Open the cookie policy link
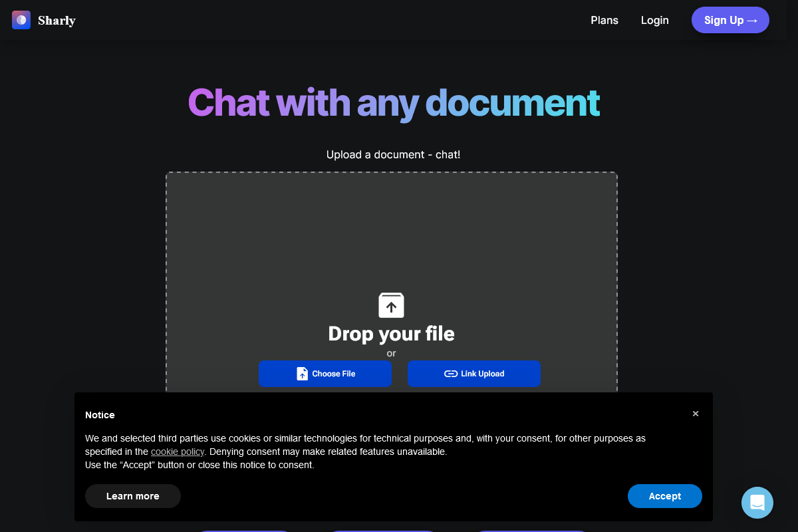Viewport: 798px width, 532px height. [x=178, y=452]
